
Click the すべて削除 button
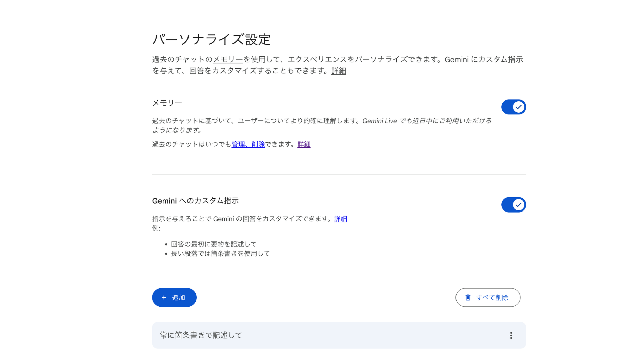pyautogui.click(x=488, y=297)
